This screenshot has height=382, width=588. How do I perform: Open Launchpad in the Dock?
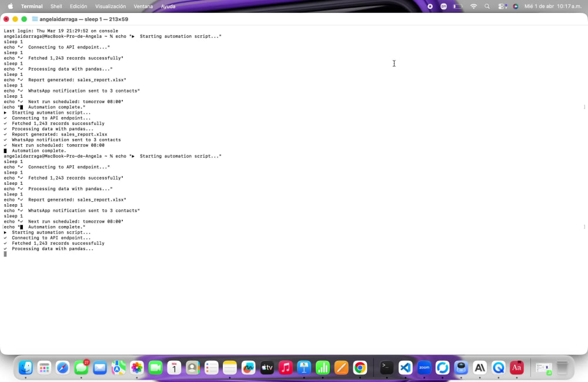pos(44,368)
